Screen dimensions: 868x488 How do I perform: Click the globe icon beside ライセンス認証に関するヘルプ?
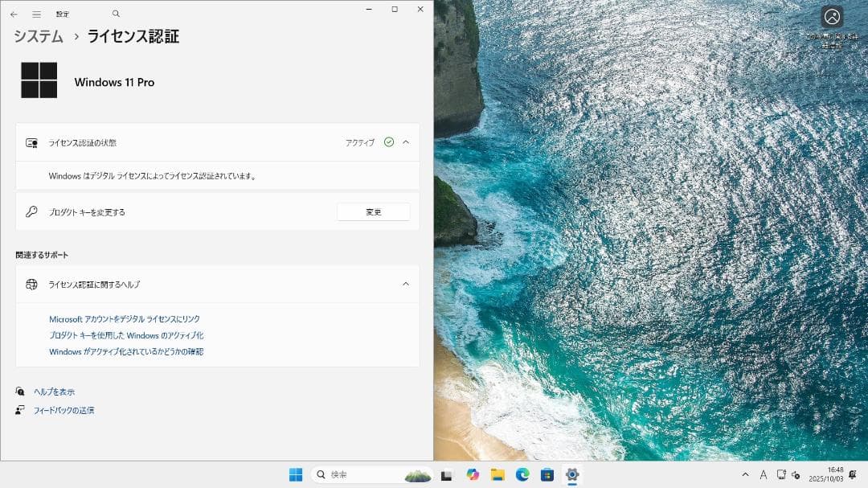(x=31, y=284)
